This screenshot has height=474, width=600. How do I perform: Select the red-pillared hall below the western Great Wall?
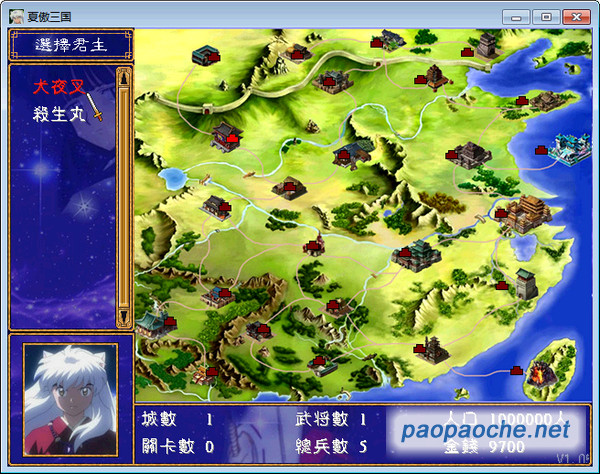point(227,137)
